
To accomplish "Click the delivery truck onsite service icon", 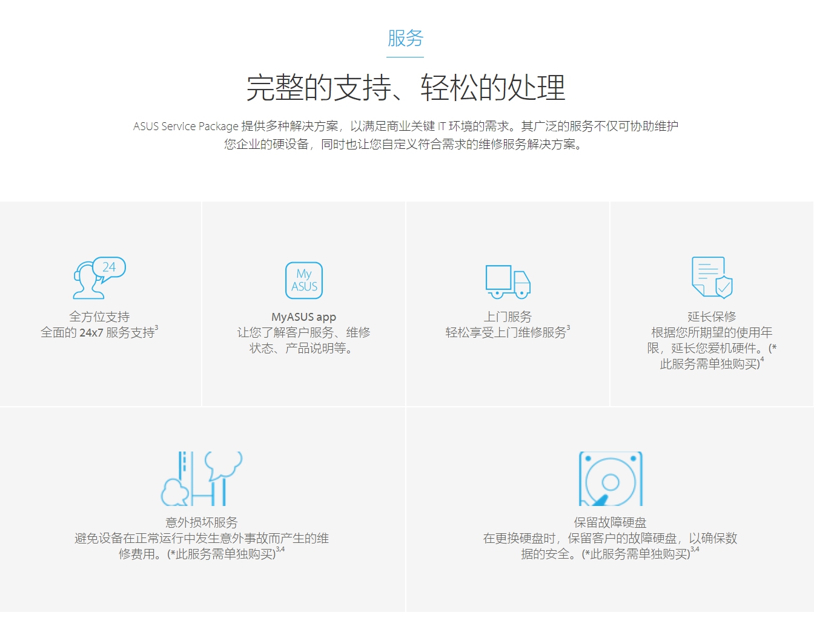I will [x=508, y=281].
